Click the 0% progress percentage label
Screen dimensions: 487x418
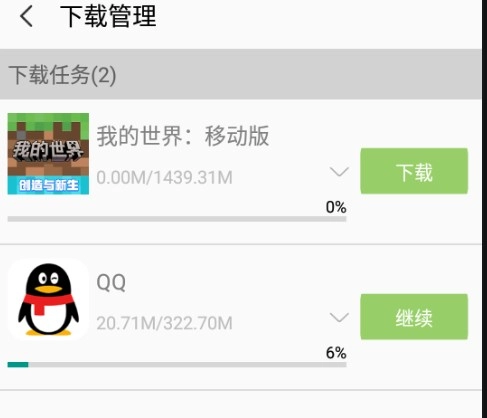point(336,207)
